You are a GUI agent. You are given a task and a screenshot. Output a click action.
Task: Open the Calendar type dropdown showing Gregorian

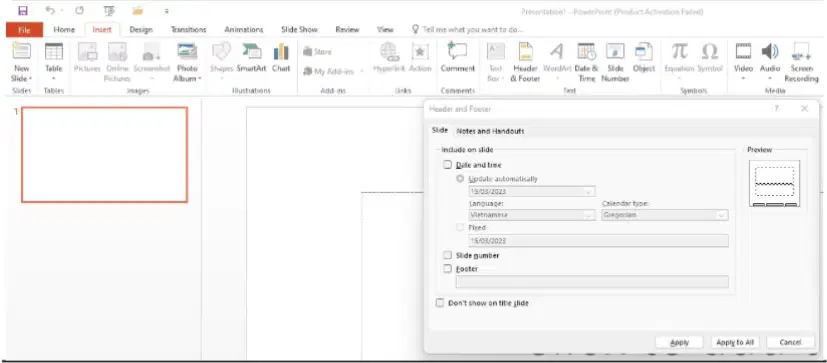click(721, 215)
